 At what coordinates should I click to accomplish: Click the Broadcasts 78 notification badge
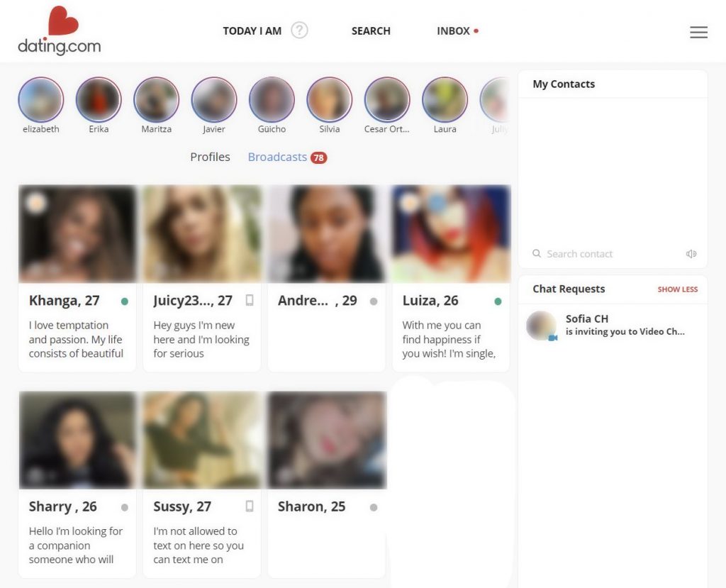click(x=318, y=157)
